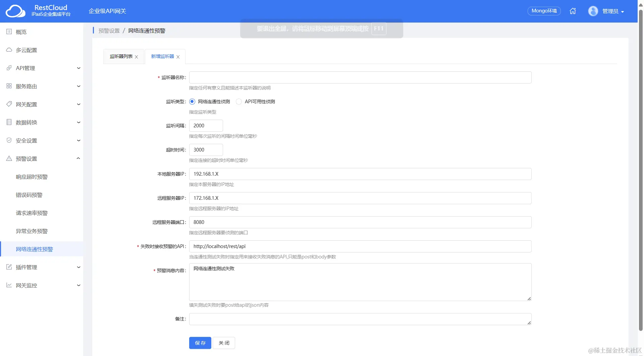Viewport: 644px width, 356px height.
Task: Click the 企业级API网关 header title
Action: [107, 11]
